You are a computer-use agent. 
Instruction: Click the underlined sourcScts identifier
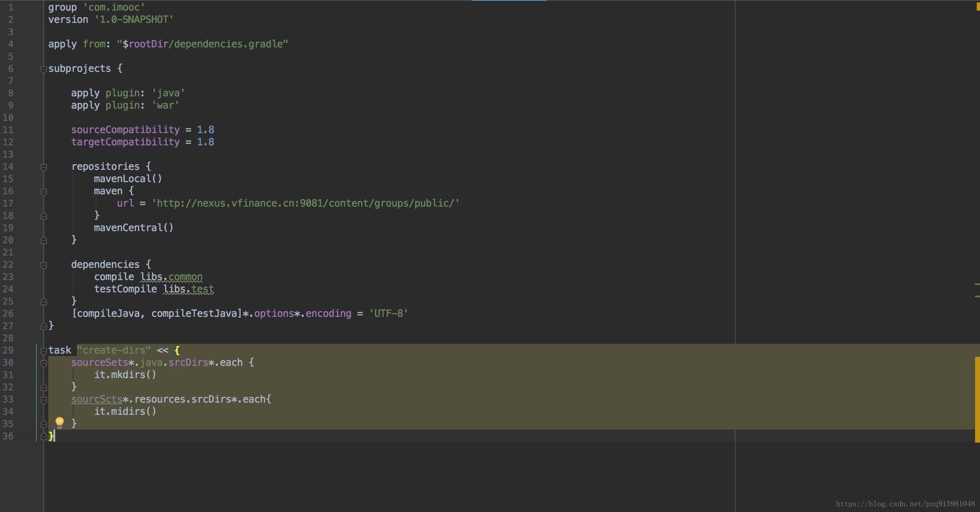point(97,399)
